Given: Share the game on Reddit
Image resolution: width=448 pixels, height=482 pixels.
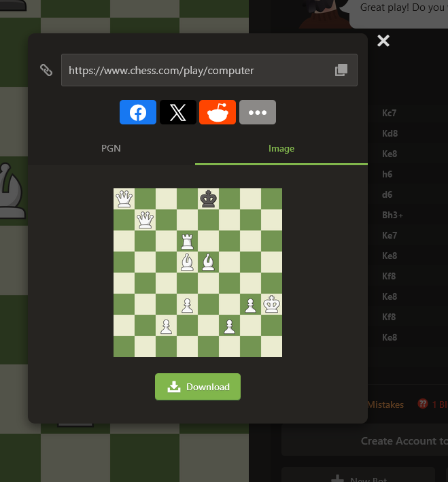Looking at the screenshot, I should [218, 112].
